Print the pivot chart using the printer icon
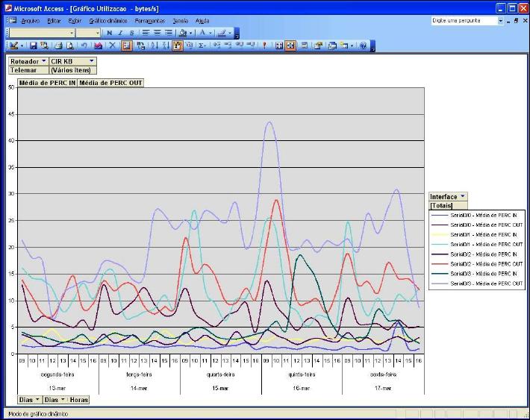Image resolution: width=530 pixels, height=420 pixels. (x=58, y=46)
